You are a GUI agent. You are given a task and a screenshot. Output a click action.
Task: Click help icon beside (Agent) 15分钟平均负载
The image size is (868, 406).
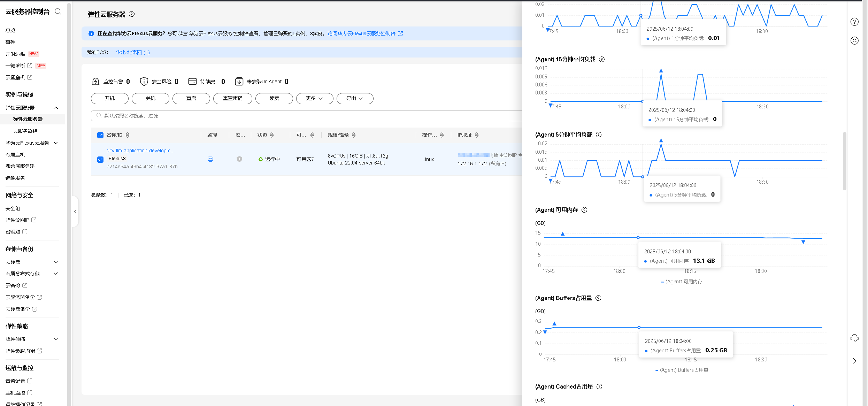pyautogui.click(x=602, y=59)
